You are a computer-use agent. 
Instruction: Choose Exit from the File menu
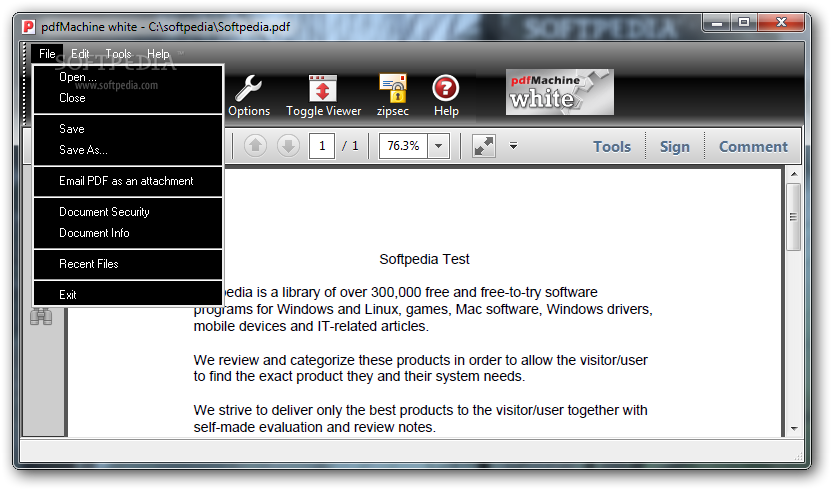(128, 295)
